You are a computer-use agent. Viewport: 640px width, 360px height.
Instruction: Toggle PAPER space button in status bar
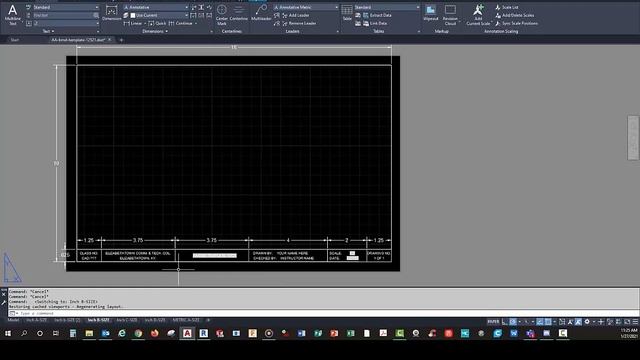[493, 322]
